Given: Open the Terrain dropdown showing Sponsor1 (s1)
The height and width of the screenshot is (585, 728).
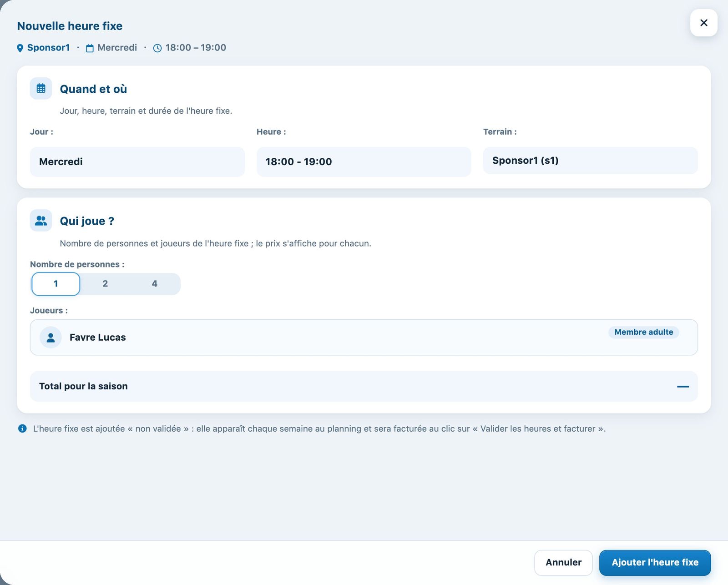Looking at the screenshot, I should pos(590,161).
